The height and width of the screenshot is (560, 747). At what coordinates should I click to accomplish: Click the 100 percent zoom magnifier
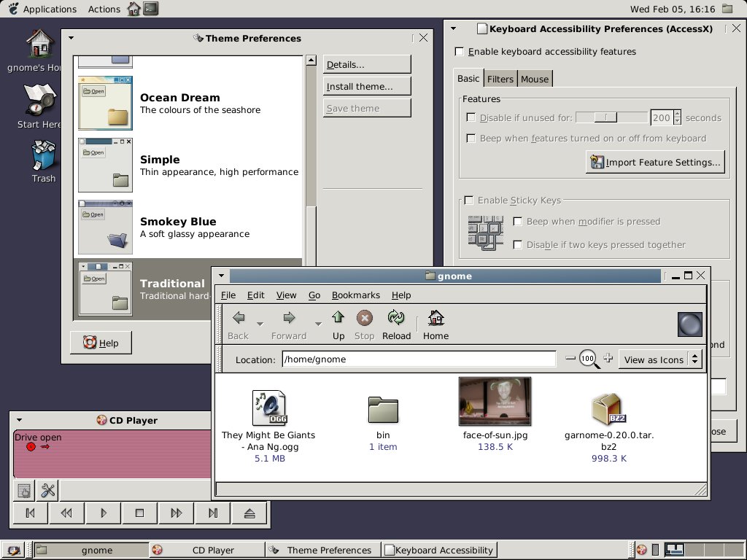[589, 359]
